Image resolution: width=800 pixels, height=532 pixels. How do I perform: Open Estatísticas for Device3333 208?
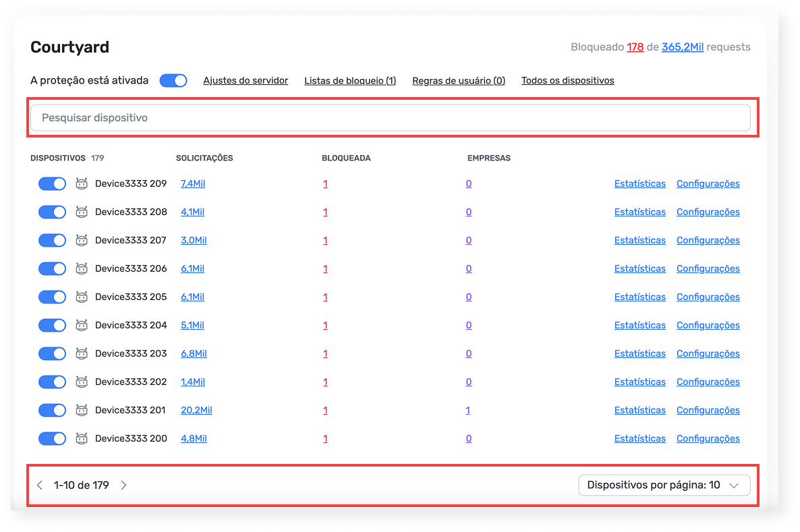[x=639, y=212]
